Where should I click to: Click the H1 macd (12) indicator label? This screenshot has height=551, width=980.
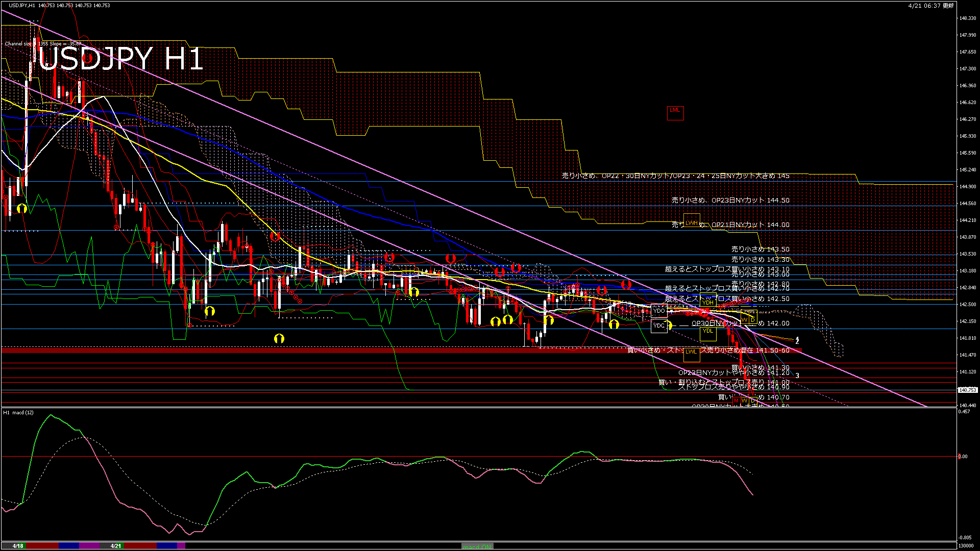click(18, 413)
